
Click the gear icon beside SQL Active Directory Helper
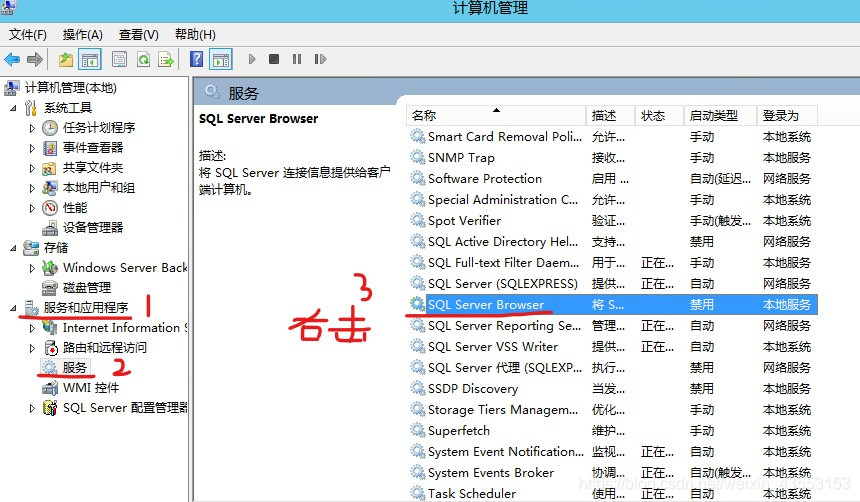click(x=418, y=241)
